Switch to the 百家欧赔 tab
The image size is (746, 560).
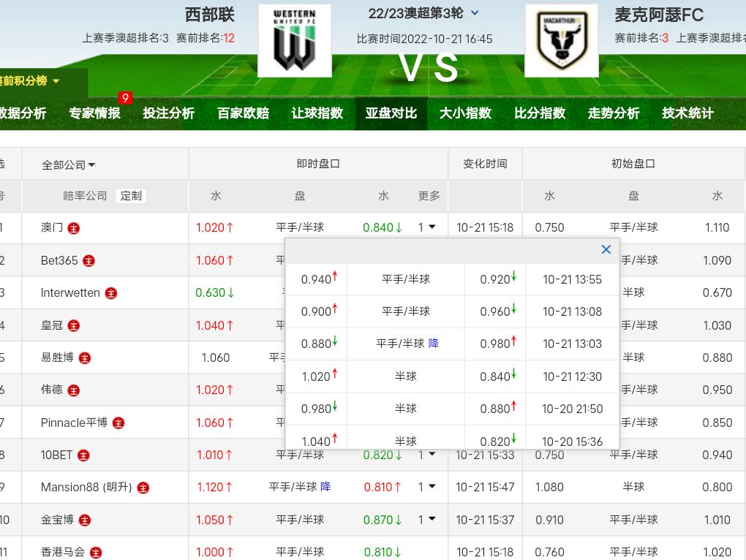coord(243,113)
